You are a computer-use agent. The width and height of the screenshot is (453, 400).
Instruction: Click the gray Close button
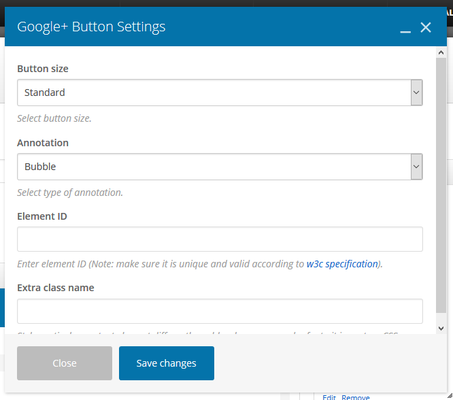(x=65, y=363)
